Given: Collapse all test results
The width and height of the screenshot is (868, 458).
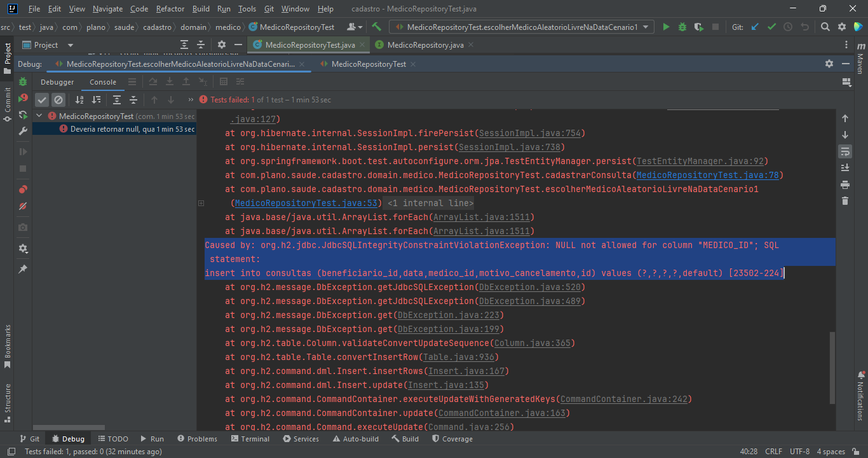Looking at the screenshot, I should coord(133,100).
